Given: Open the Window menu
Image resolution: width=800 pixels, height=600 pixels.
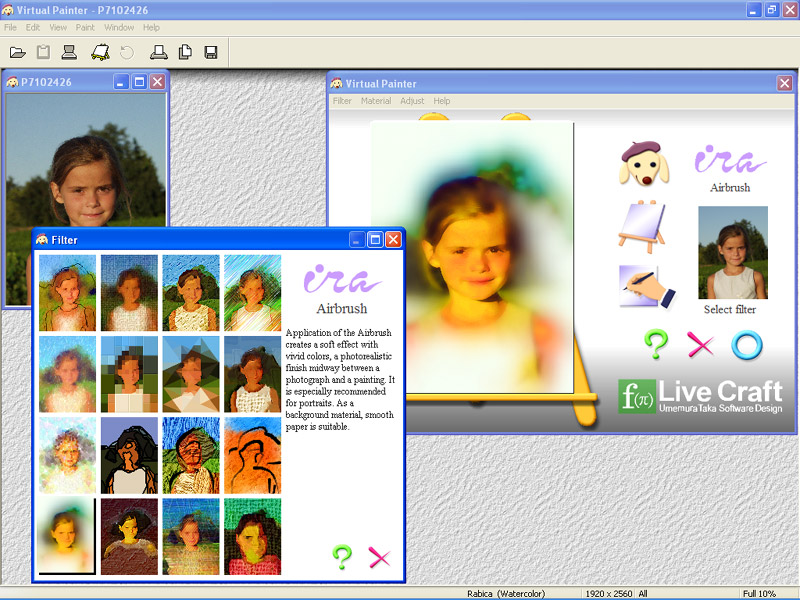Looking at the screenshot, I should point(119,28).
